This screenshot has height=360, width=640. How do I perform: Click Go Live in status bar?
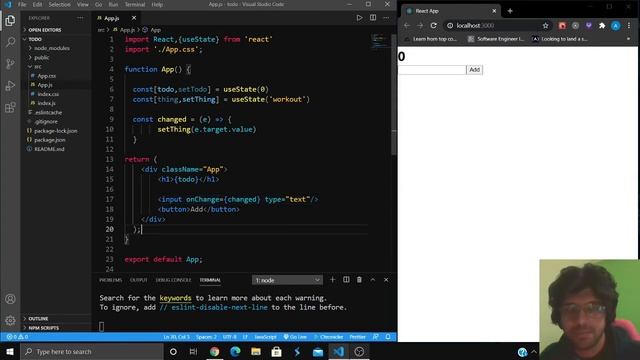click(x=296, y=337)
